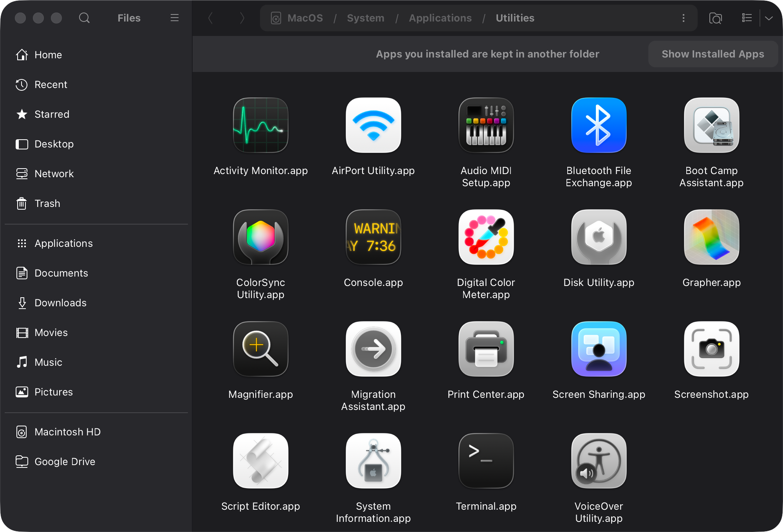783x532 pixels.
Task: Go forward with the right arrow
Action: pyautogui.click(x=242, y=18)
